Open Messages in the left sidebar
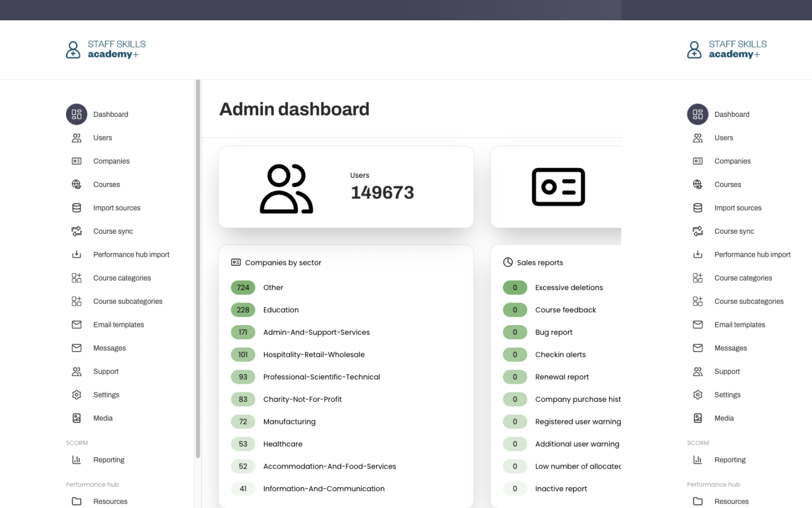812x508 pixels. tap(109, 348)
